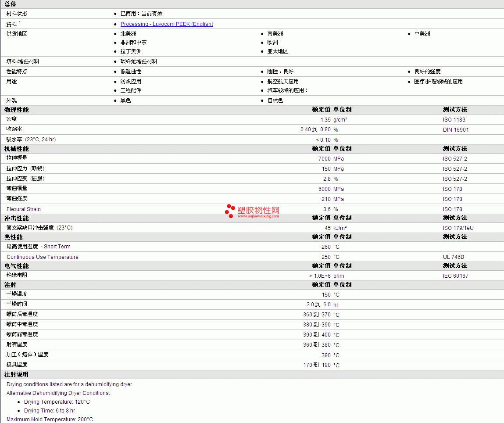Click the 总体 section header

10,4
